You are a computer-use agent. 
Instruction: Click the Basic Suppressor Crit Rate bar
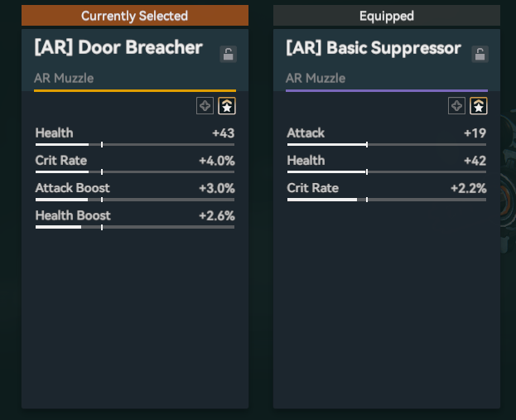(x=386, y=200)
